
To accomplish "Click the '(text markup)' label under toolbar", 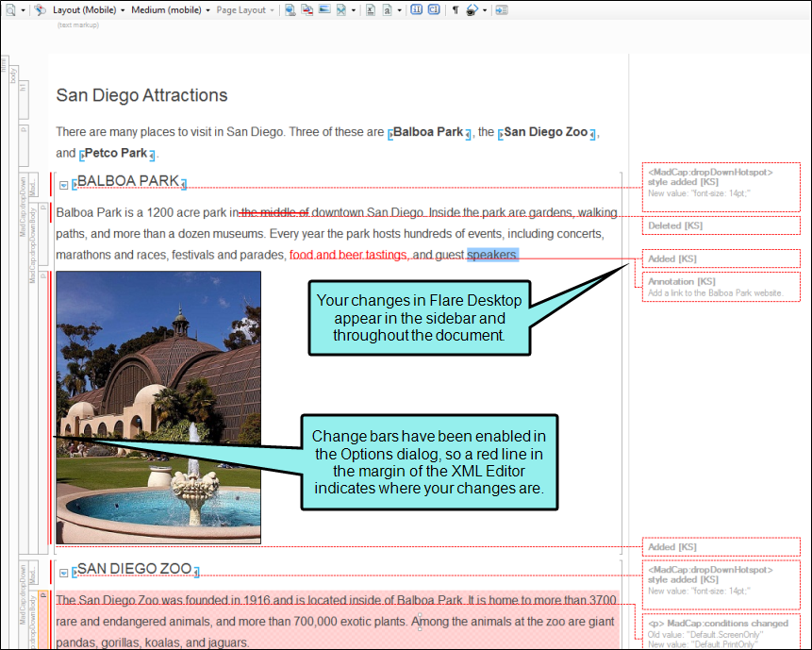I will coord(78,25).
